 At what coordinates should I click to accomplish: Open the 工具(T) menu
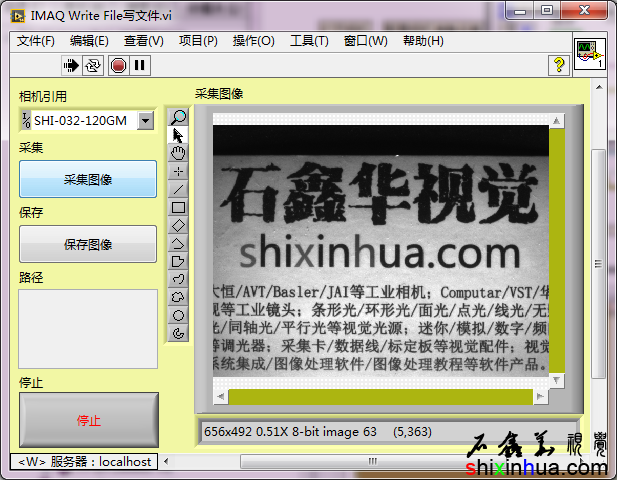click(309, 41)
